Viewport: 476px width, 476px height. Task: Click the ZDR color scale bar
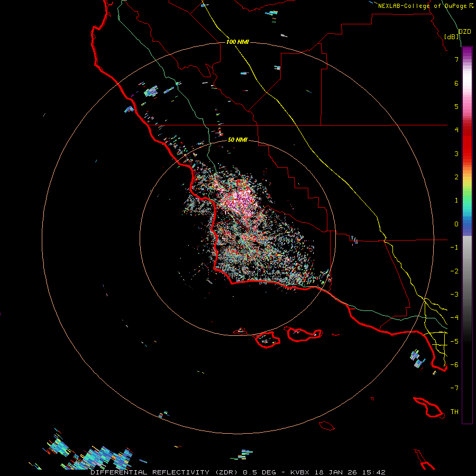pos(467,235)
